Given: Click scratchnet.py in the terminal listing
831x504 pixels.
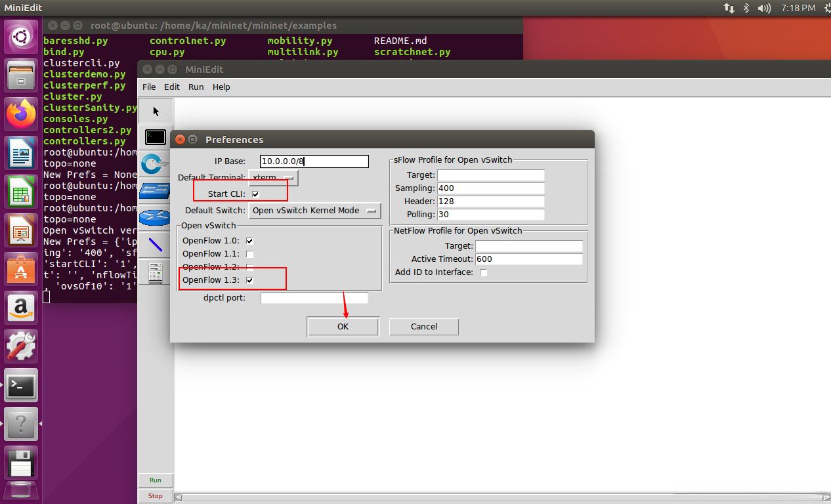Looking at the screenshot, I should tap(412, 52).
